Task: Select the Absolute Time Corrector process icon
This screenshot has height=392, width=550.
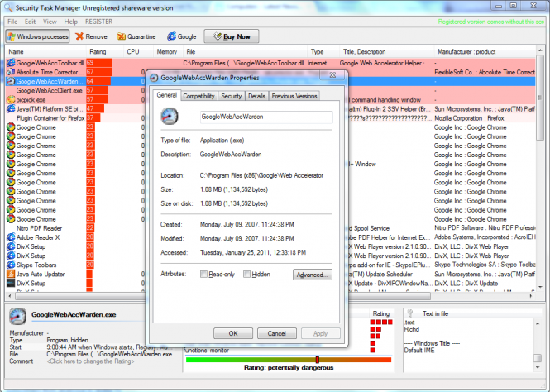Action: coord(11,72)
